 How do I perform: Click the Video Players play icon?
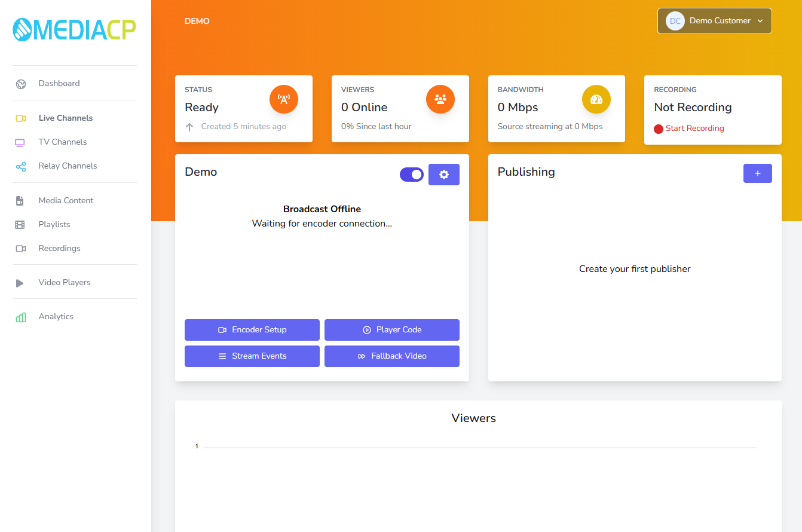21,282
